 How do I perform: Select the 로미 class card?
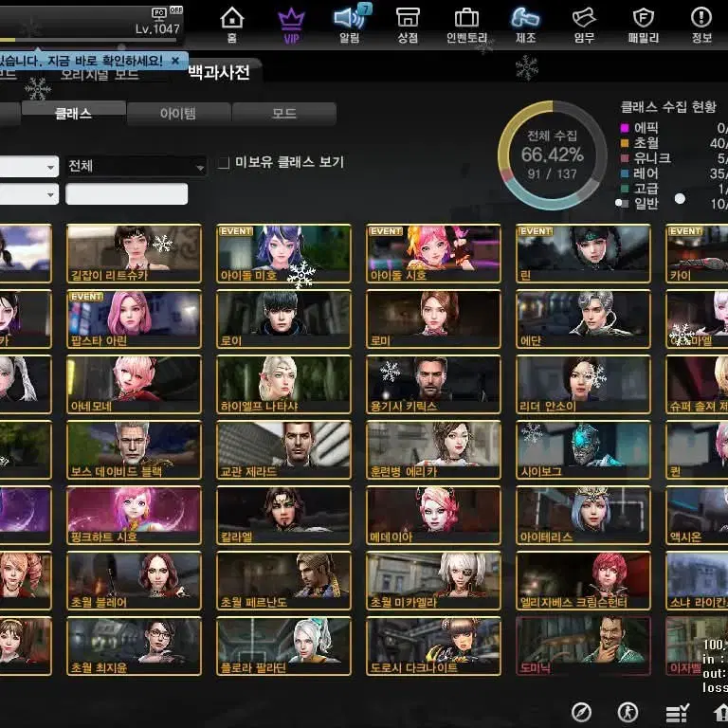coord(433,318)
